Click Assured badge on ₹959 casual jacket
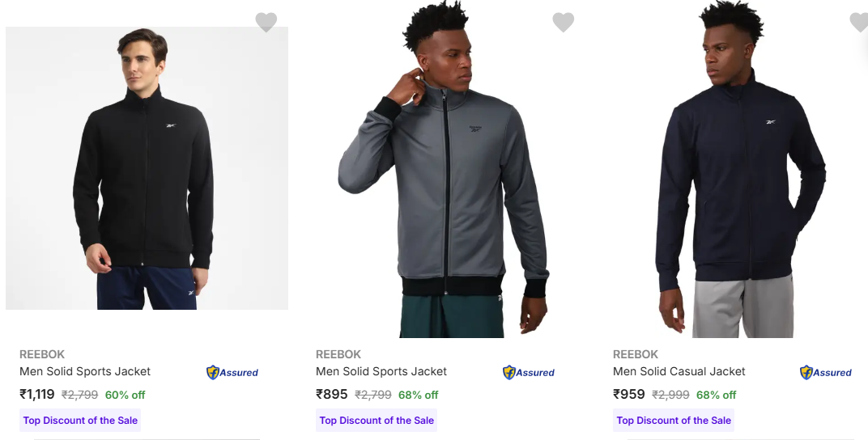 (826, 373)
